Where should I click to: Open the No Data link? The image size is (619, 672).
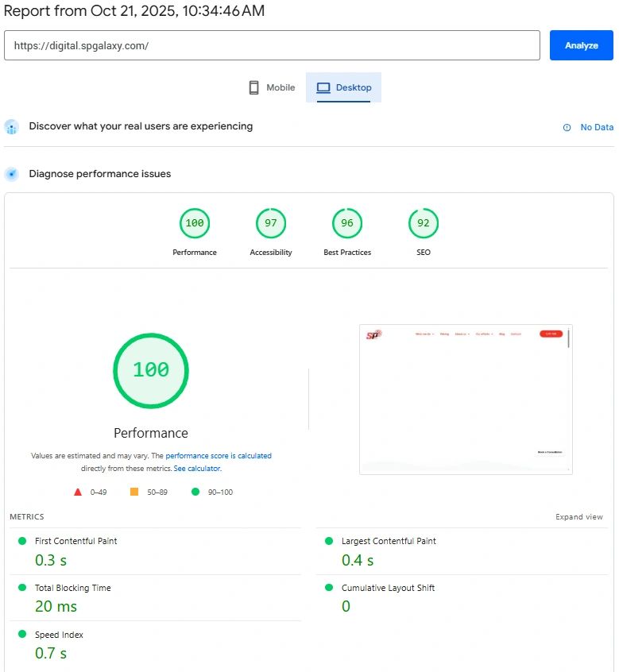point(596,128)
